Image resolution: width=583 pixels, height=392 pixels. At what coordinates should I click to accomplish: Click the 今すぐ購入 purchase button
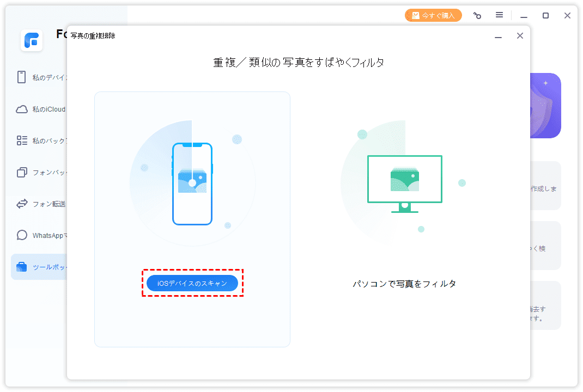pos(433,15)
